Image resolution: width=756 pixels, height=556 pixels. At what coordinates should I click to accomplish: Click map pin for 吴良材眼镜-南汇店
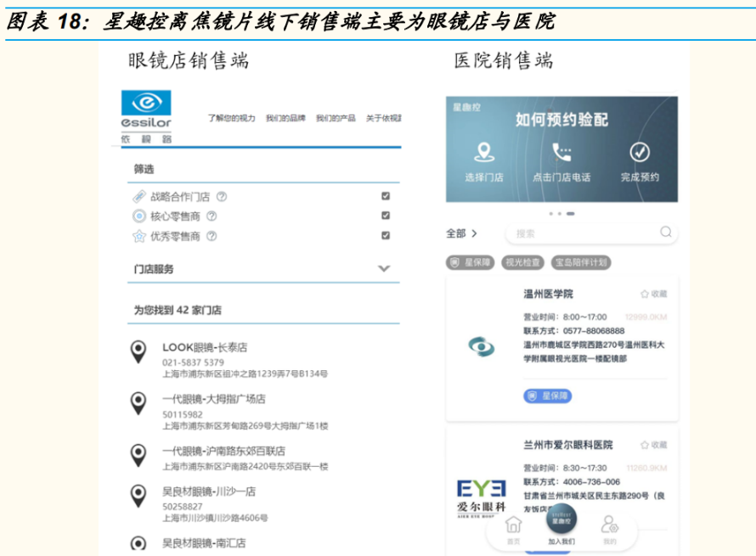click(138, 543)
